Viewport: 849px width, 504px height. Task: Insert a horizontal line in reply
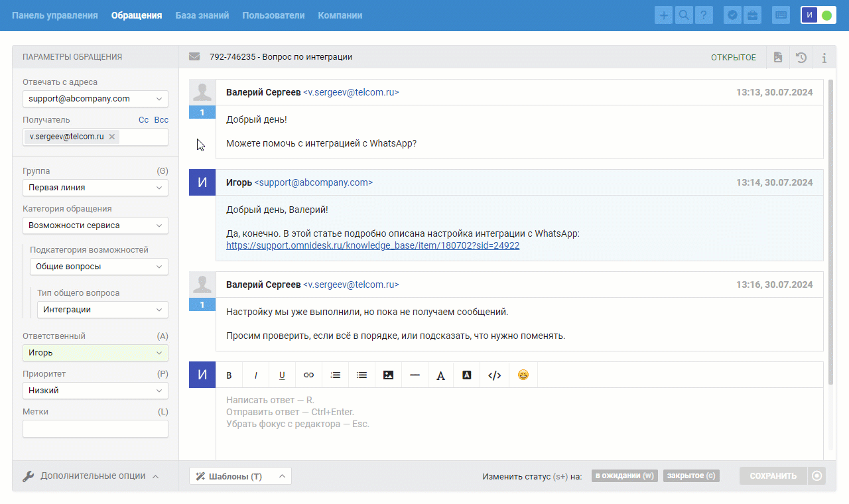415,375
